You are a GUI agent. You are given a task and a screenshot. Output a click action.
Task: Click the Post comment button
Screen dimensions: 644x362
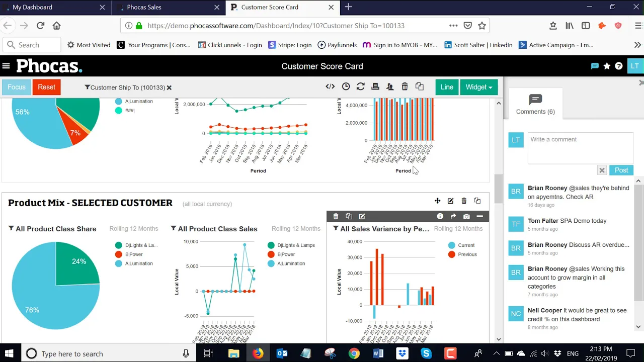621,170
